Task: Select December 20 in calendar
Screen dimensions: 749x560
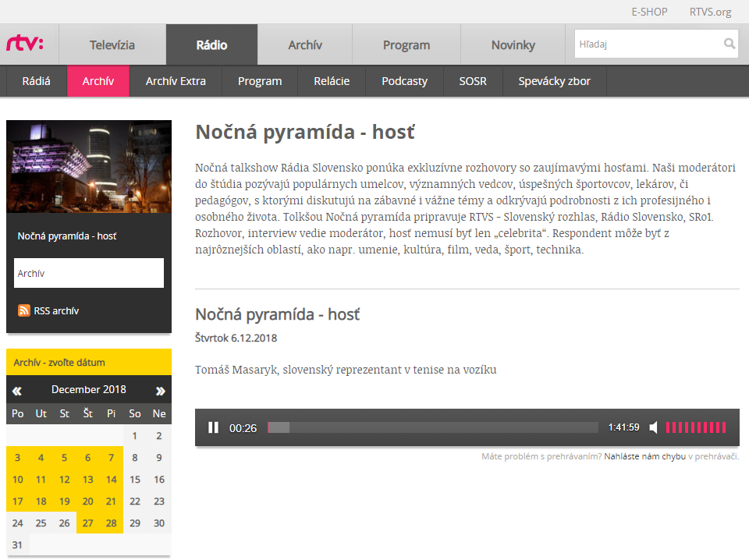Action: [x=88, y=502]
